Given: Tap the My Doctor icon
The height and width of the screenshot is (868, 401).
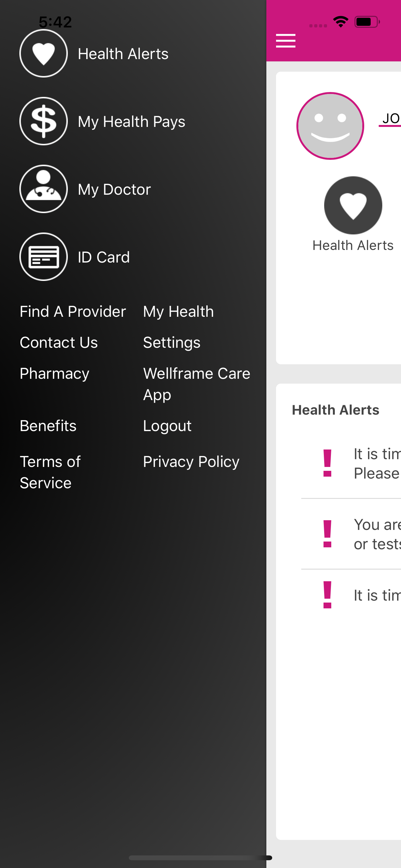Looking at the screenshot, I should 44,189.
